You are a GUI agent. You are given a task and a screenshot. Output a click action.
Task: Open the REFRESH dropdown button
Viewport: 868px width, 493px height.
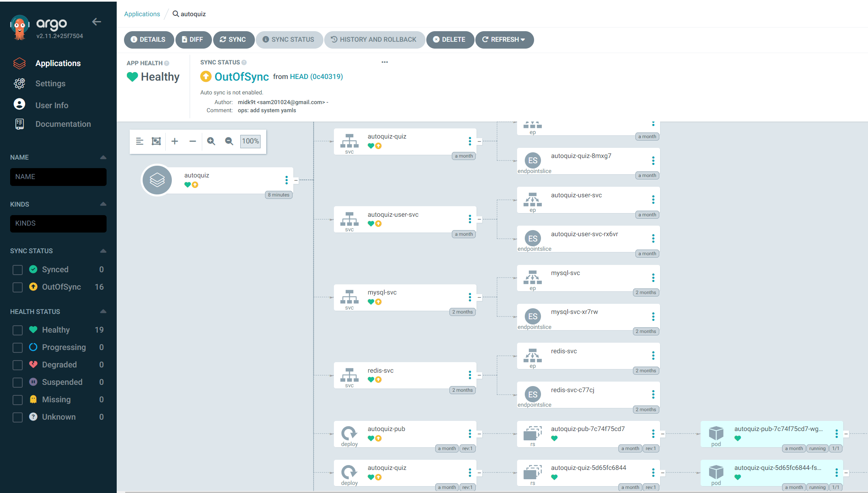tap(504, 40)
